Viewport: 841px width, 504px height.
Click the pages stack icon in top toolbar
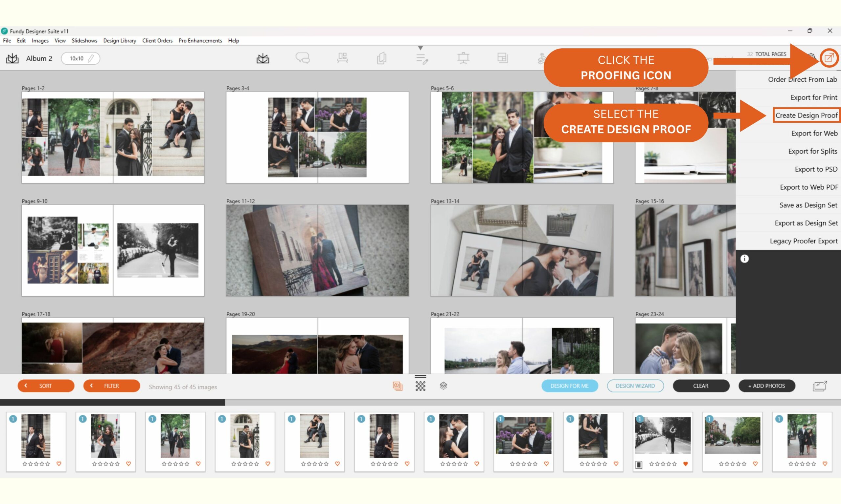[x=382, y=58]
